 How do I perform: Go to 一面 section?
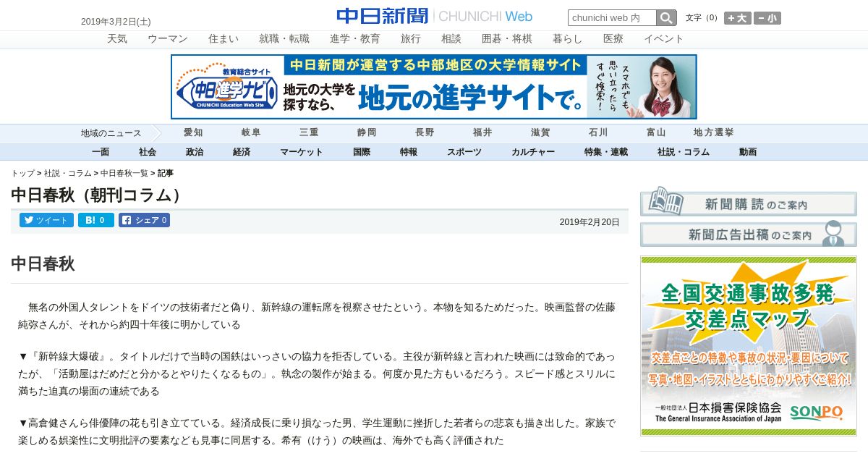pos(101,152)
